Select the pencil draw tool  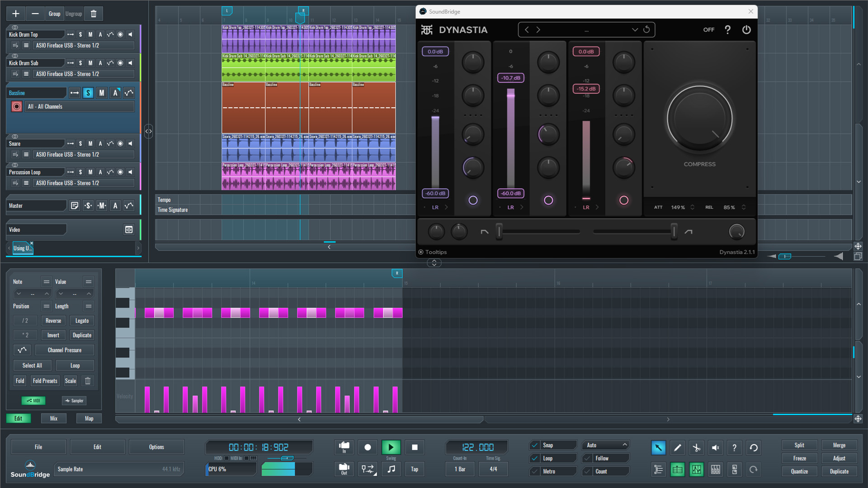pos(677,448)
